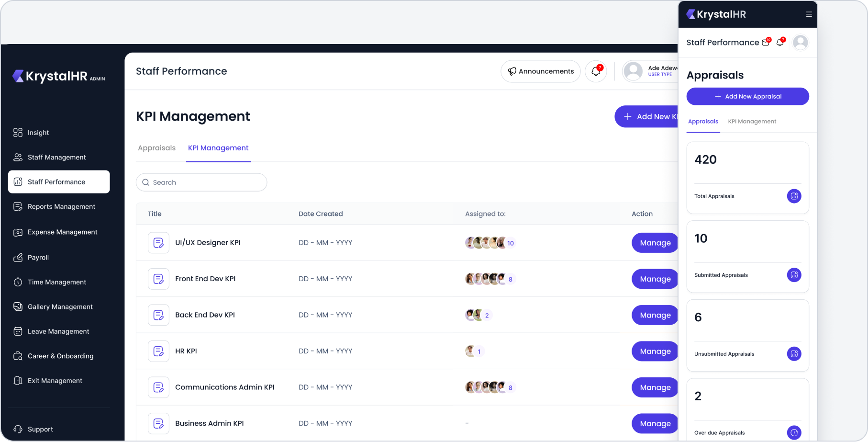Select the KPI Management tab in the mobile panel
This screenshot has height=442, width=868.
coord(752,122)
